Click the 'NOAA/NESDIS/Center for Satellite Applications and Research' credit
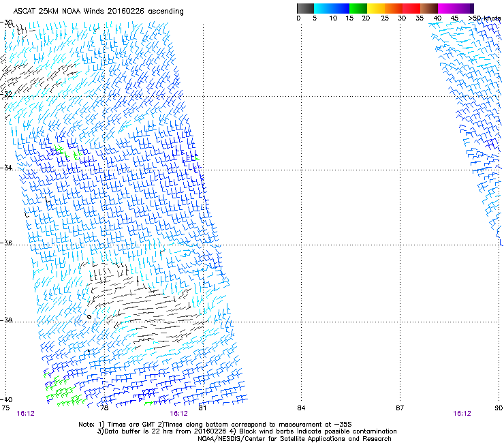 pyautogui.click(x=294, y=439)
